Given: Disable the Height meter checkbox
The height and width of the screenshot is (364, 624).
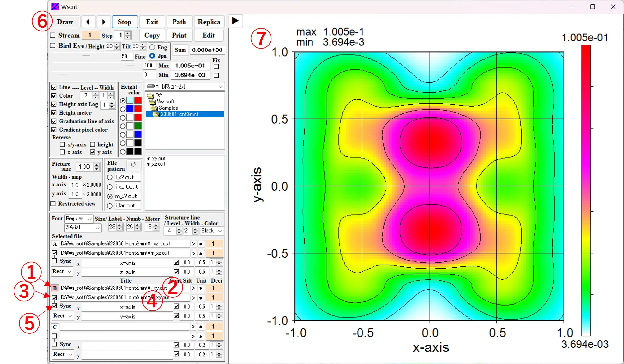Looking at the screenshot, I should tap(54, 113).
